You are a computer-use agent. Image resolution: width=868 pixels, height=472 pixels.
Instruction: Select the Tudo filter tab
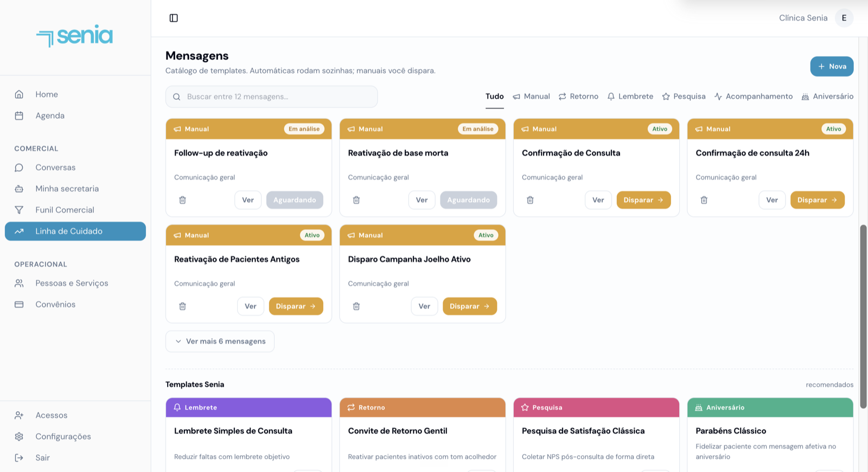click(x=495, y=97)
